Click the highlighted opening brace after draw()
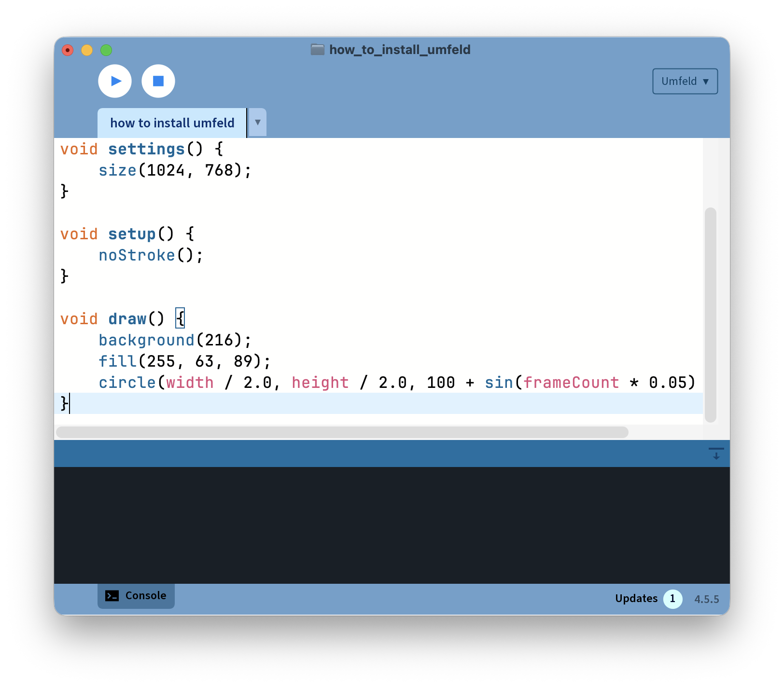784x687 pixels. tap(180, 318)
